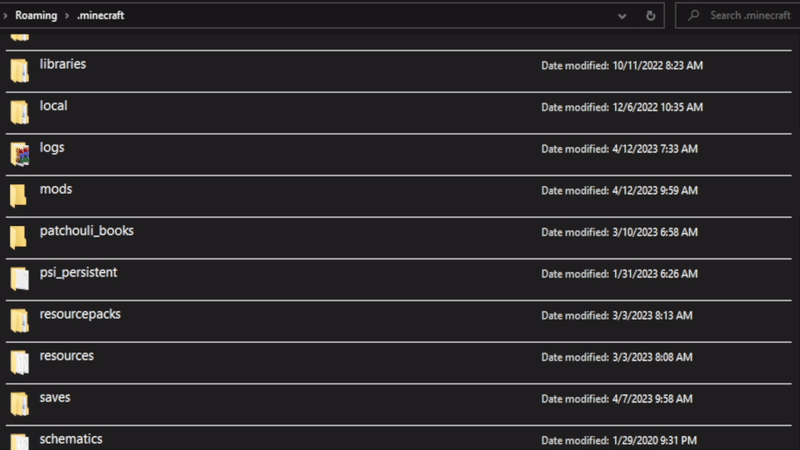Image resolution: width=800 pixels, height=450 pixels.
Task: Click the refresh button in address bar
Action: coord(651,16)
